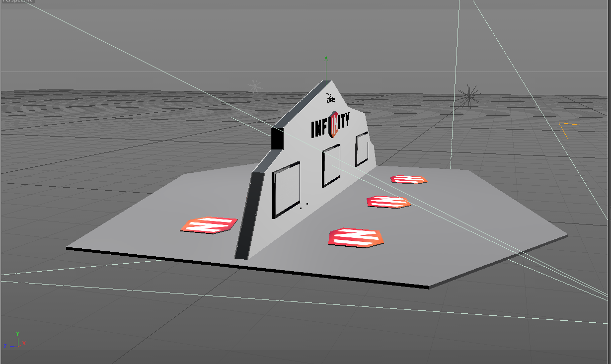The width and height of the screenshot is (611, 364).
Task: Select the middle hexagon pad on the right
Action: [388, 201]
